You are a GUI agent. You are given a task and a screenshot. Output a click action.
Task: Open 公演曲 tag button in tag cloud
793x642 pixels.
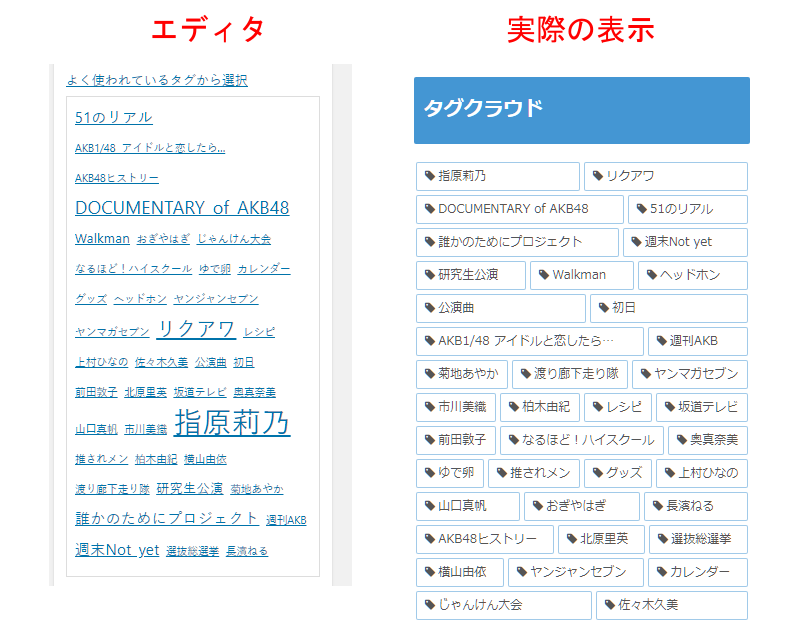tap(501, 308)
